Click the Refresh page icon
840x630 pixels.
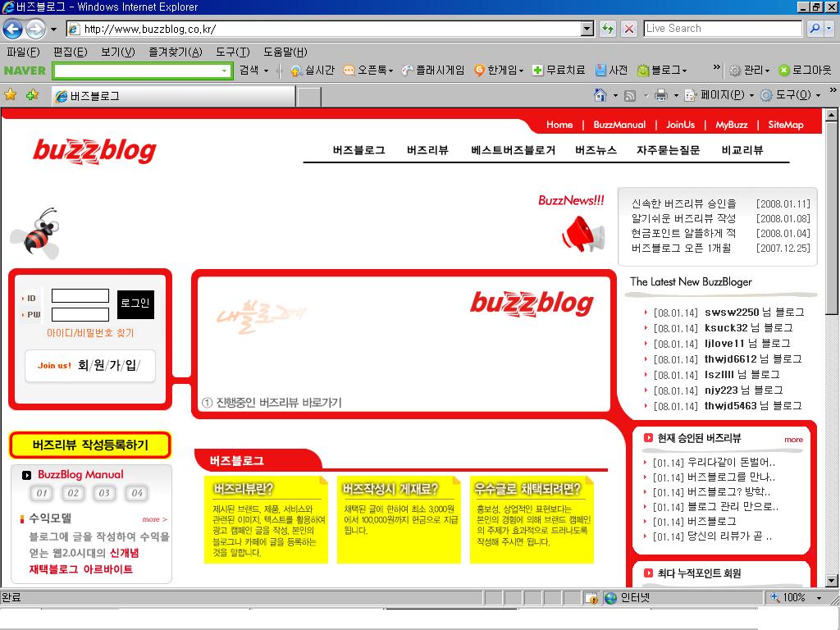pos(608,29)
